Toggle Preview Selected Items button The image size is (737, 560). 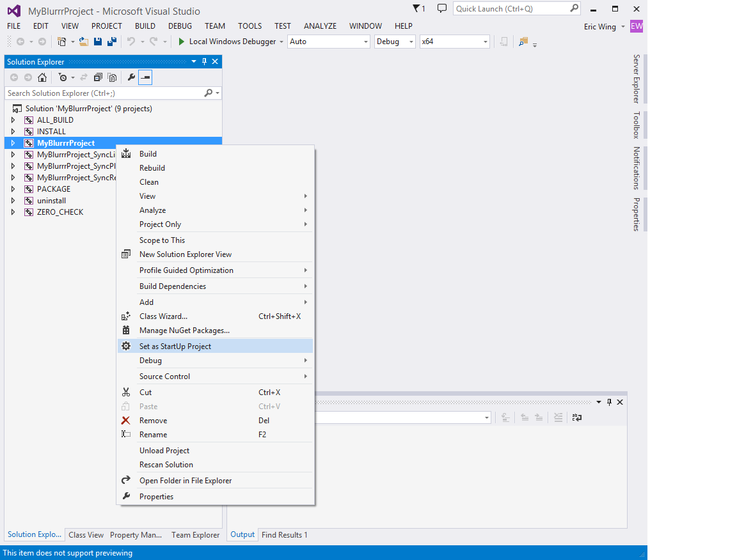tap(146, 77)
